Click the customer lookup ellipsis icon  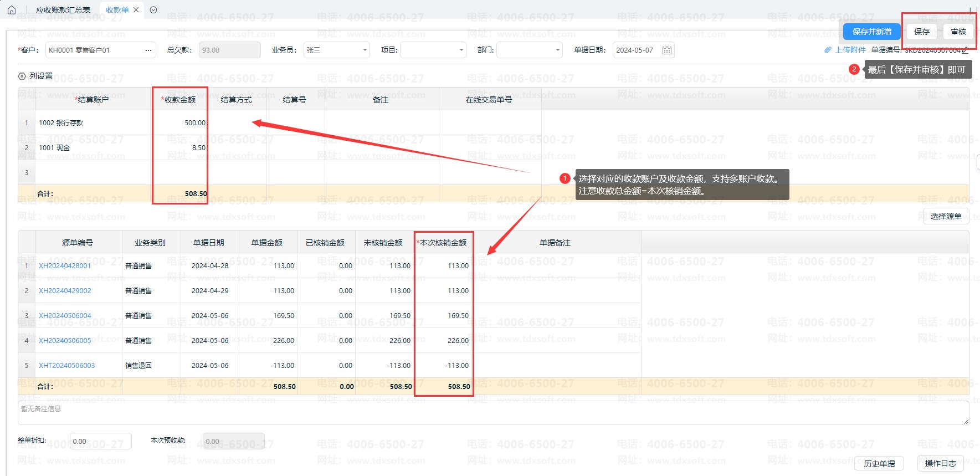click(148, 50)
